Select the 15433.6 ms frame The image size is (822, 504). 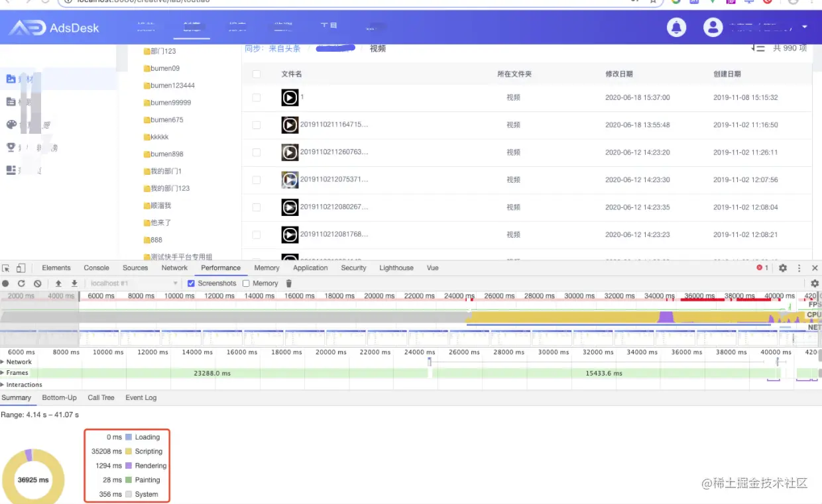603,374
